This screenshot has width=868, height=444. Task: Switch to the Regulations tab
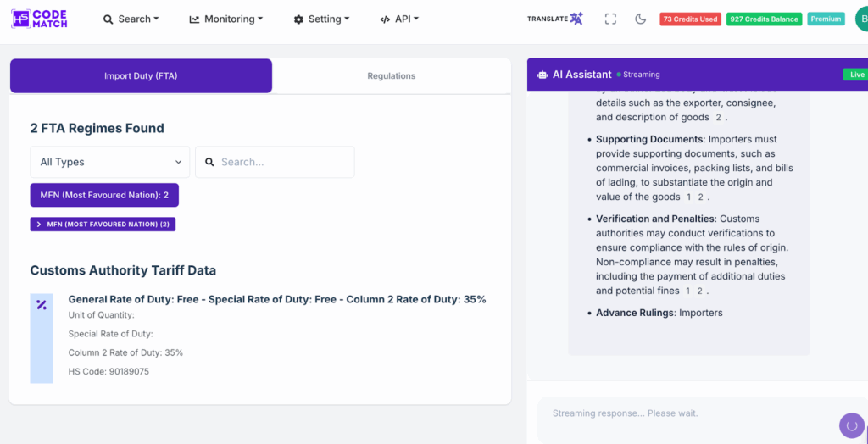click(x=391, y=76)
